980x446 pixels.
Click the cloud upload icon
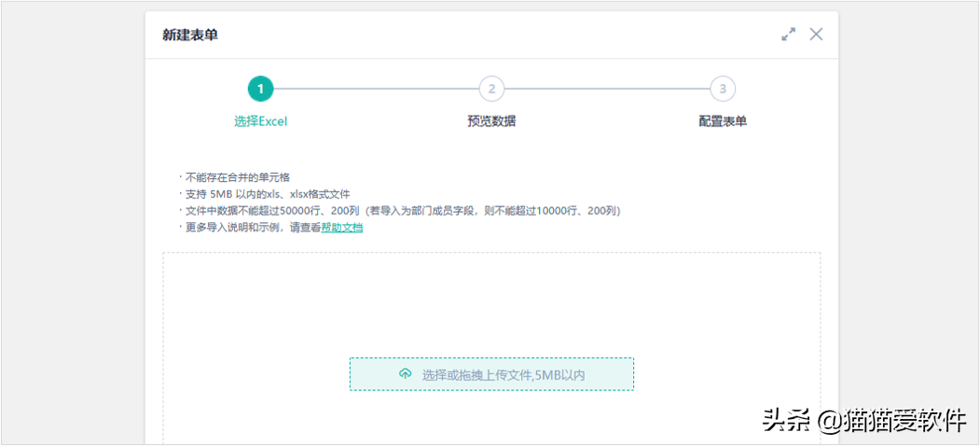405,374
